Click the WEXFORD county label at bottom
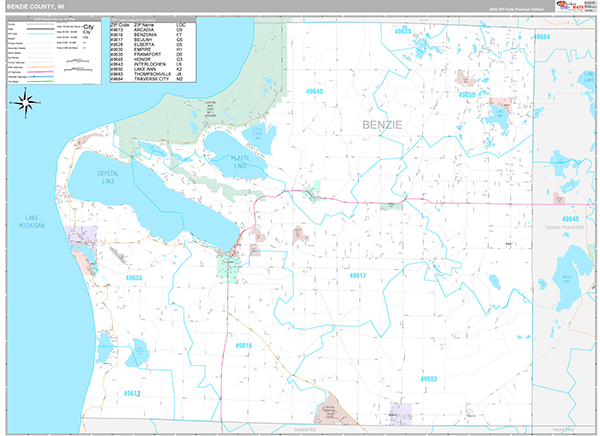Screen dimensions: 600x436 (563, 430)
